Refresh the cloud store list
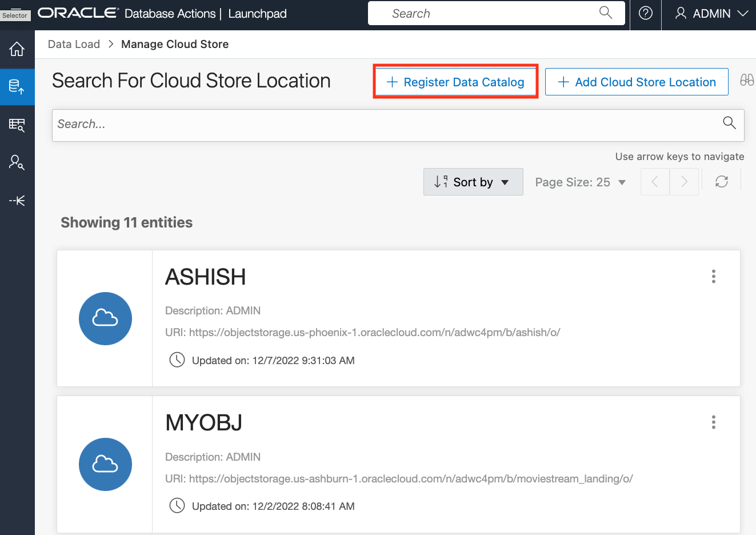 721,181
